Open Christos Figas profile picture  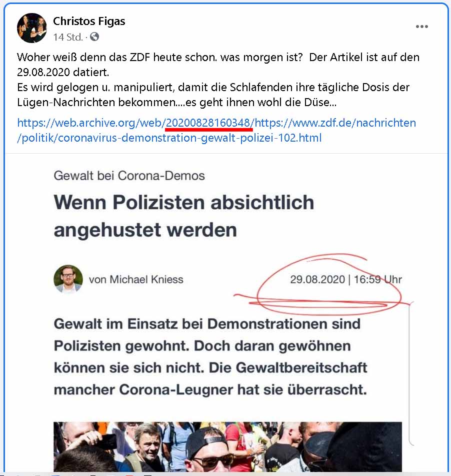32,28
